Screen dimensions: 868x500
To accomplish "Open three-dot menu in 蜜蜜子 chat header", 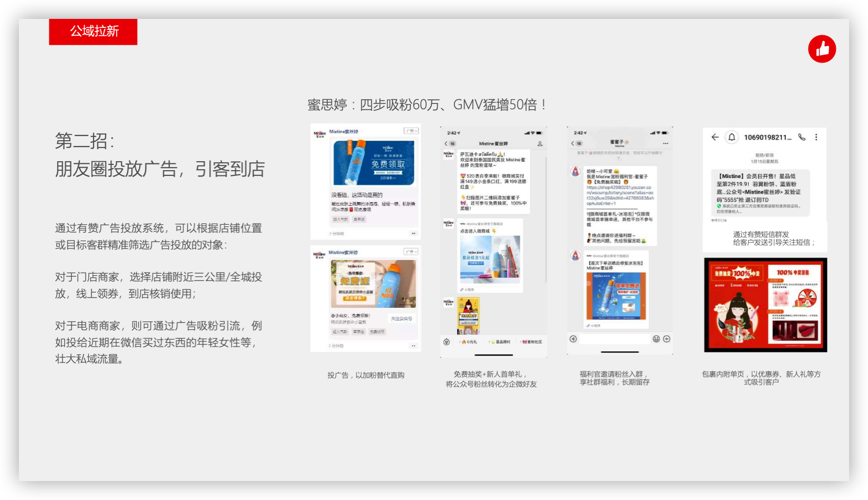I will tap(665, 143).
